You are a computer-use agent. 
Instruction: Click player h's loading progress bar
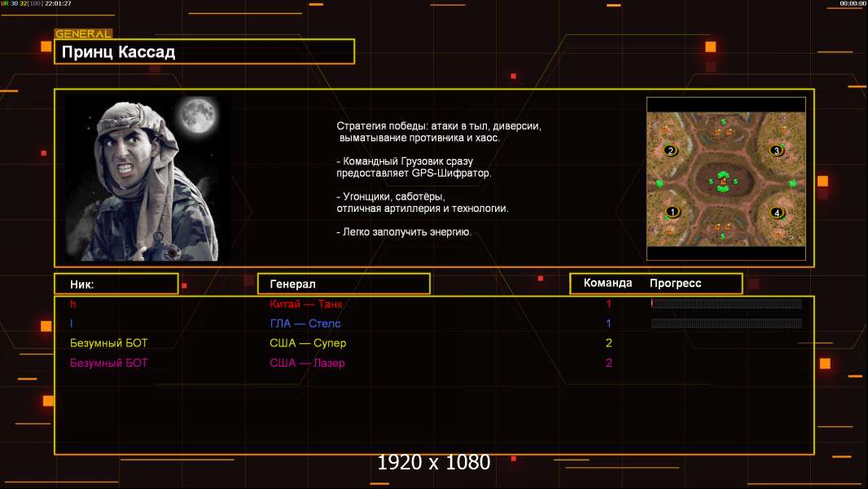[726, 304]
